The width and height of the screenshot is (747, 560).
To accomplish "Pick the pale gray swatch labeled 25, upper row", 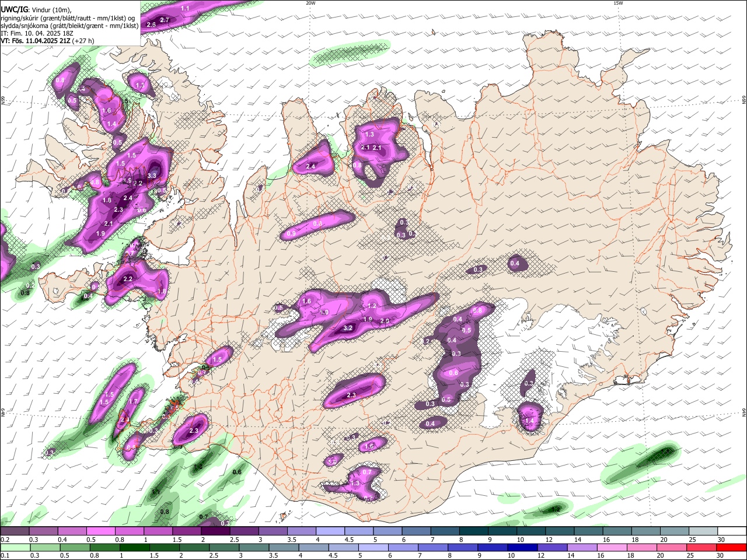I will tap(704, 531).
